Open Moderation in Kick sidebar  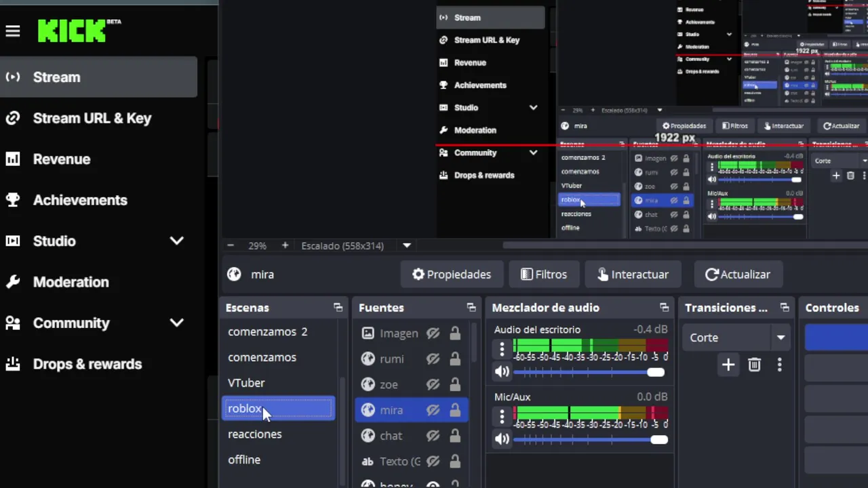pos(71,282)
